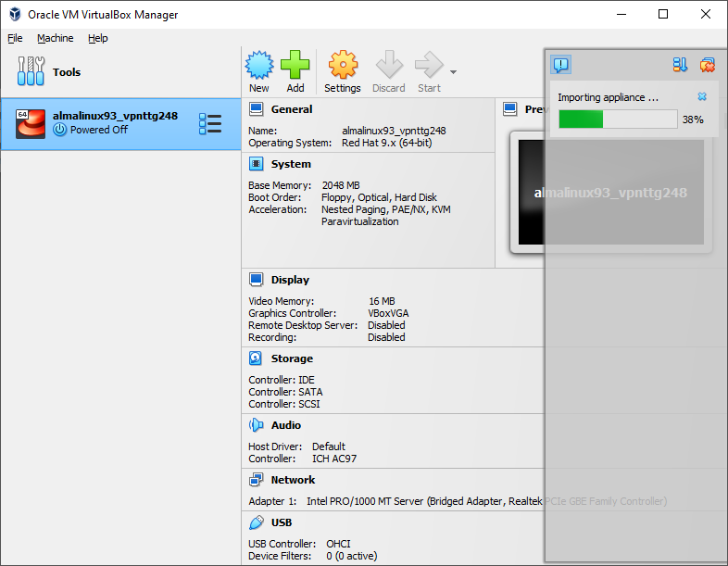Screen dimensions: 728x566
Task: Click the 'Floppy, Optical, Hard Disk' boot order
Action: click(x=379, y=197)
